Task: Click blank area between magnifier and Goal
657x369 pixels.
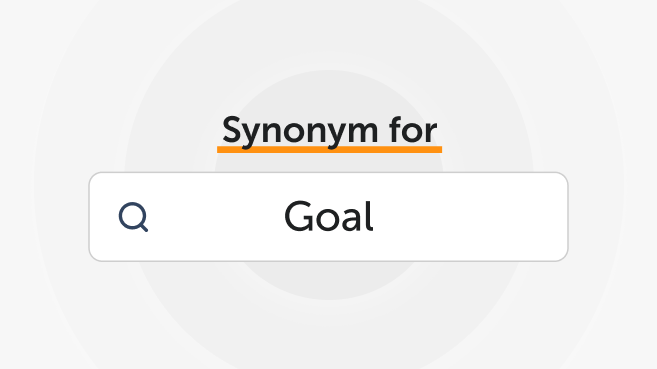Action: point(216,217)
